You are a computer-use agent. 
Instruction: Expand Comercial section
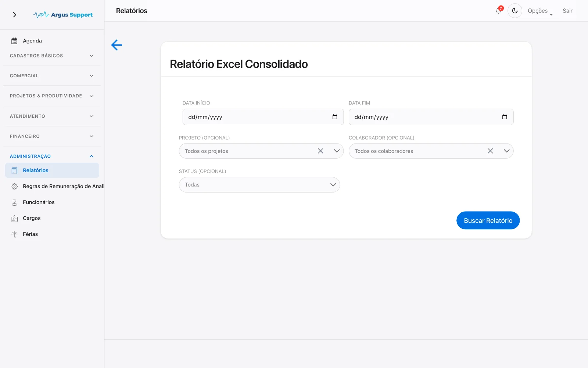coord(52,76)
